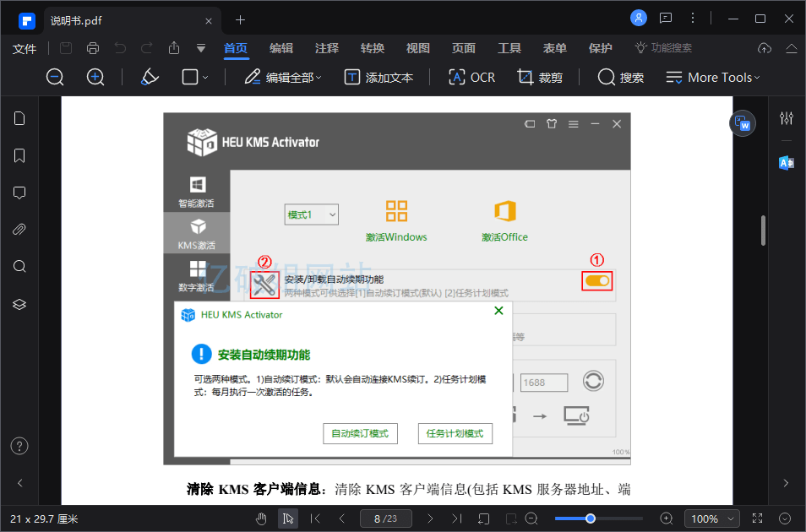The height and width of the screenshot is (532, 806).
Task: Expand the right sidebar arrow
Action: pyautogui.click(x=786, y=483)
